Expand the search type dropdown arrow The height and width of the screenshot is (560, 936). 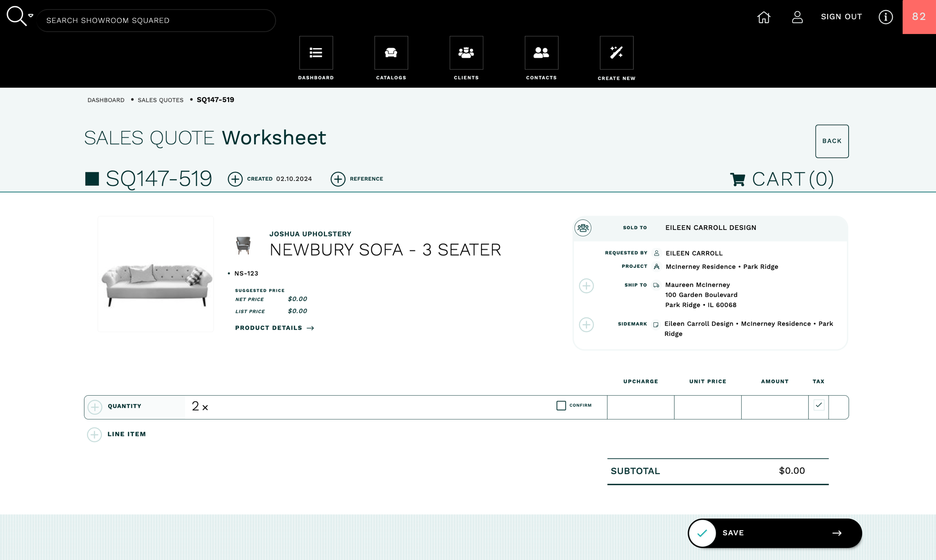pyautogui.click(x=31, y=15)
